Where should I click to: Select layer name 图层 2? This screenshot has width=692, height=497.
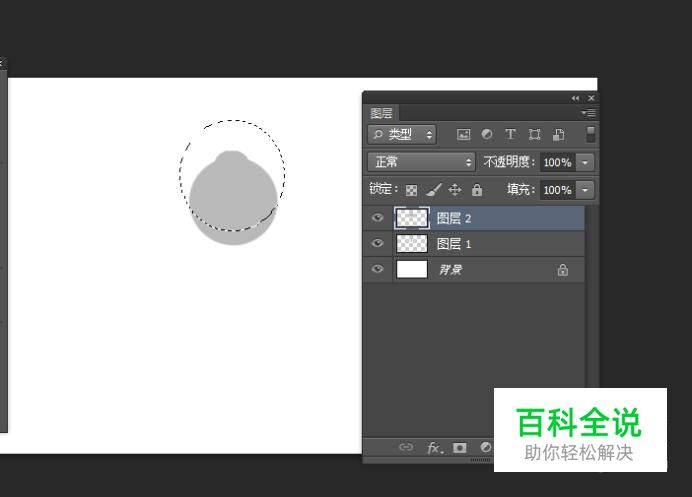tap(454, 218)
